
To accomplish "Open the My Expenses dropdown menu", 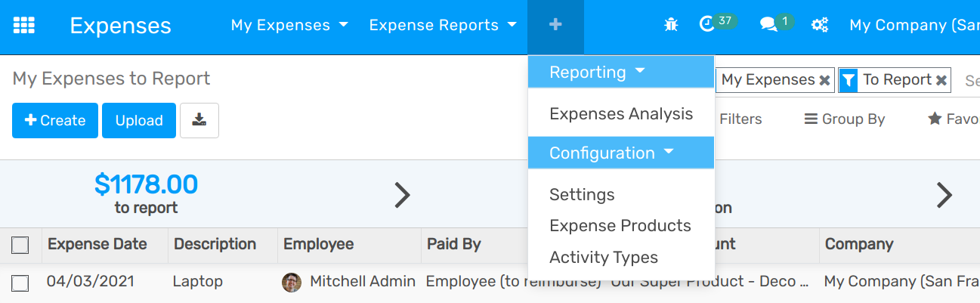I will click(289, 25).
